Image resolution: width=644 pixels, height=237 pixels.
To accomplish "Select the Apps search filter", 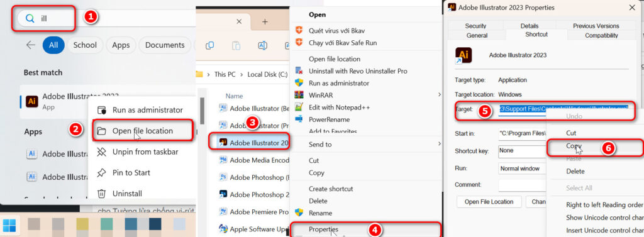I will pyautogui.click(x=121, y=45).
